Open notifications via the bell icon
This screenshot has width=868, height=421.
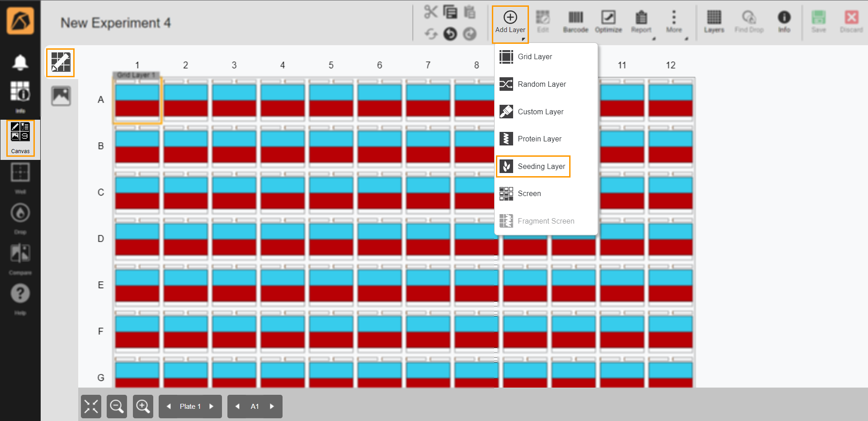pos(20,62)
